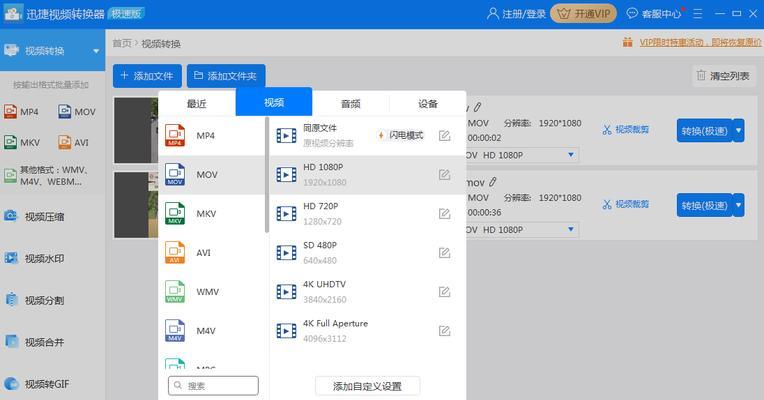
Task: Choose MP4 in the format list
Action: click(212, 135)
